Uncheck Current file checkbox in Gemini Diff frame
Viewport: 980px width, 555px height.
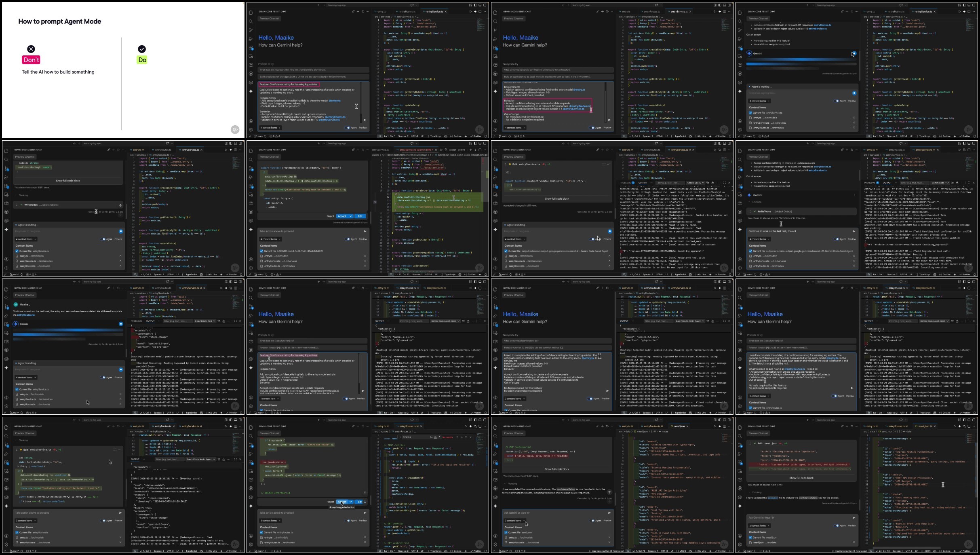tap(261, 251)
